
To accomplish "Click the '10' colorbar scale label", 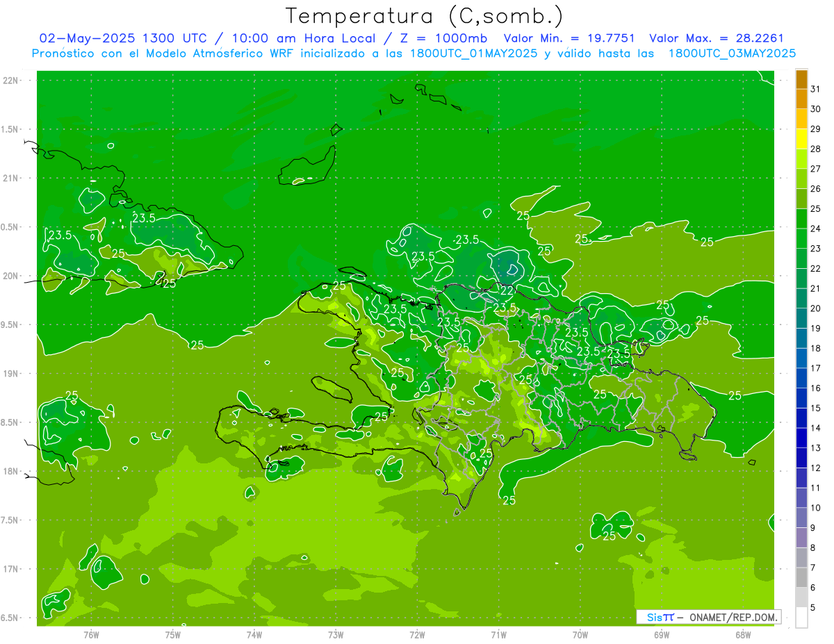I will coord(816,508).
